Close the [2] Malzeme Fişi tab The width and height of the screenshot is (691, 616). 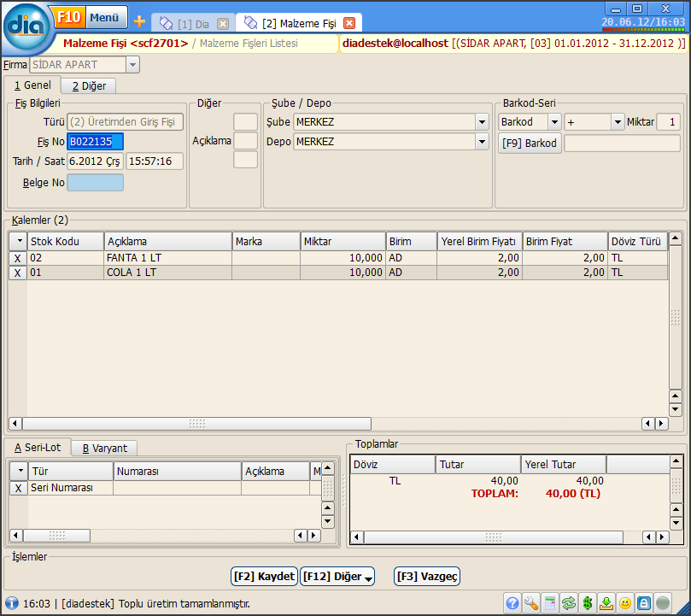coord(349,23)
